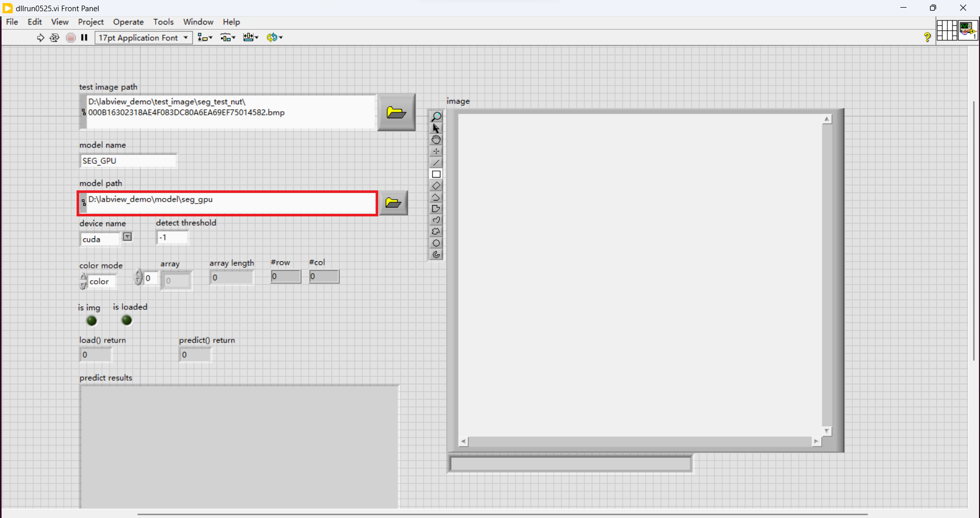Decrement the array index control
This screenshot has width=980, height=518.
[x=138, y=281]
